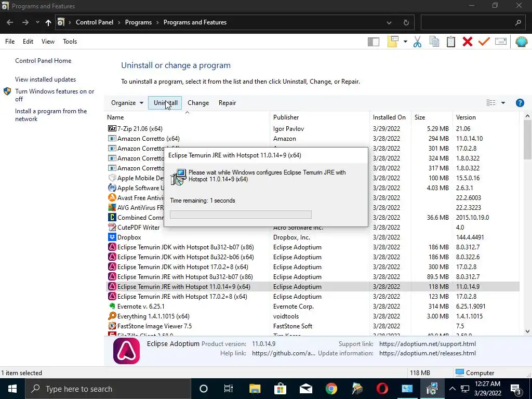The width and height of the screenshot is (532, 399).
Task: Click the Rename toolbar icon
Action: pos(501,42)
